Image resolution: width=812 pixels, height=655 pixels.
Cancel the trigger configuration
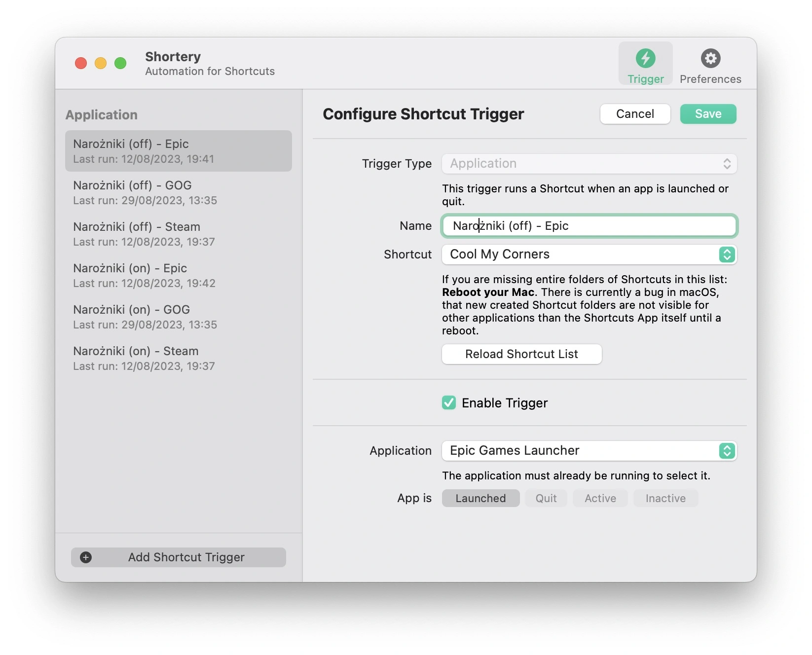coord(635,114)
